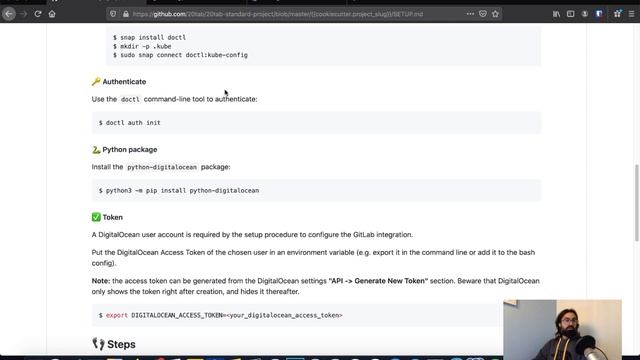The width and height of the screenshot is (640, 360).
Task: Reload the current GitHub page
Action: point(38,14)
